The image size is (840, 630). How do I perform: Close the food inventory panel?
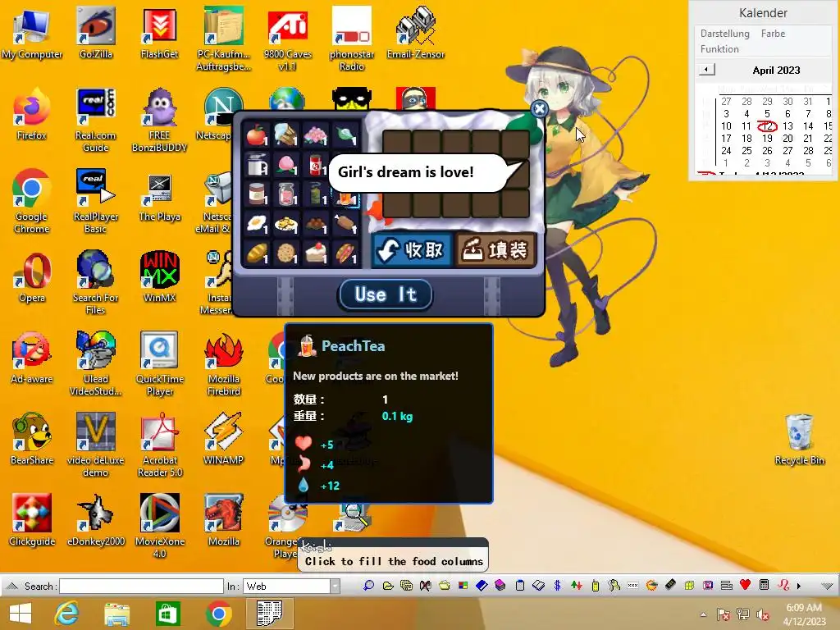(540, 109)
